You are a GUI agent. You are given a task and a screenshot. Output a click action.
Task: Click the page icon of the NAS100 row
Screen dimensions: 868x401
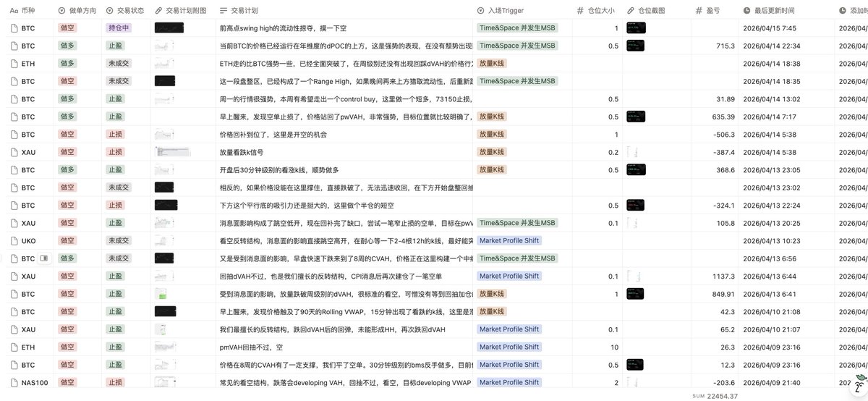[14, 383]
